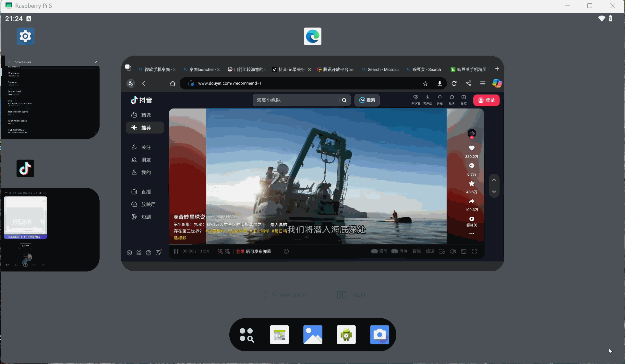Reload the douyin page
The height and width of the screenshot is (364, 625).
pyautogui.click(x=454, y=84)
